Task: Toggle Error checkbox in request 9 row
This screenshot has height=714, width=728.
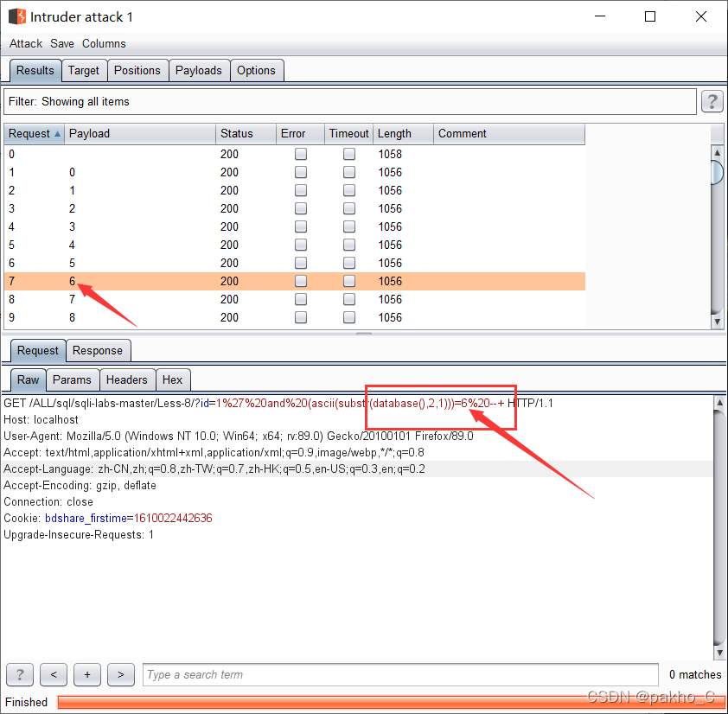Action: point(301,317)
